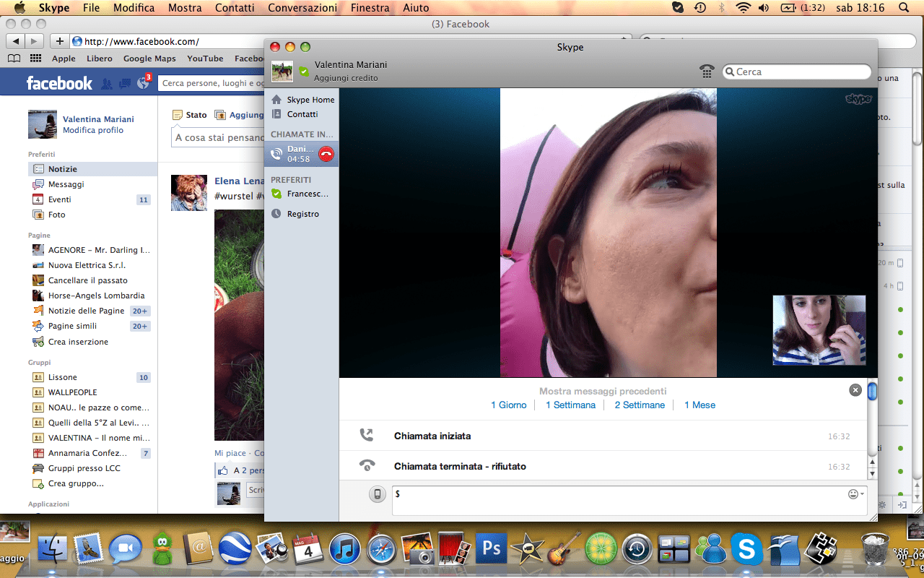The height and width of the screenshot is (578, 924).
Task: Open Facebook friend requests icon
Action: coord(107,84)
